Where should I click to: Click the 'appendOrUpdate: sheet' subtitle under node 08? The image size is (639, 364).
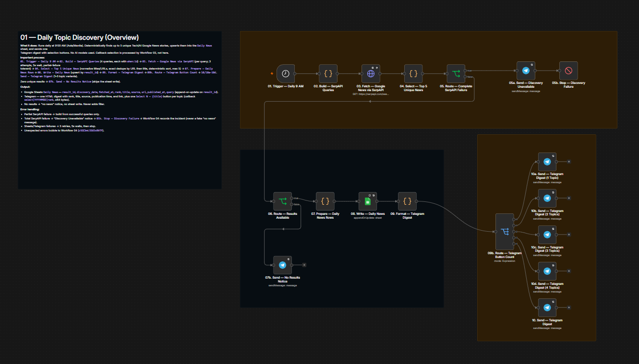(368, 218)
